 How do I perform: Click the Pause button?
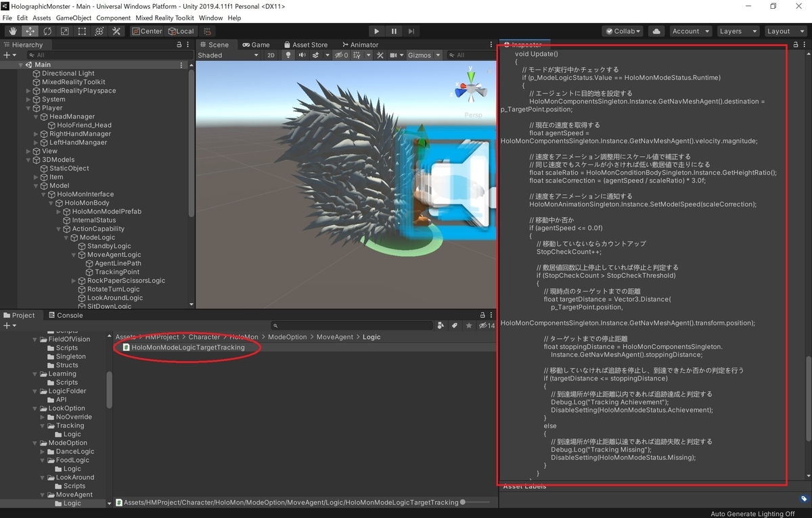(394, 31)
